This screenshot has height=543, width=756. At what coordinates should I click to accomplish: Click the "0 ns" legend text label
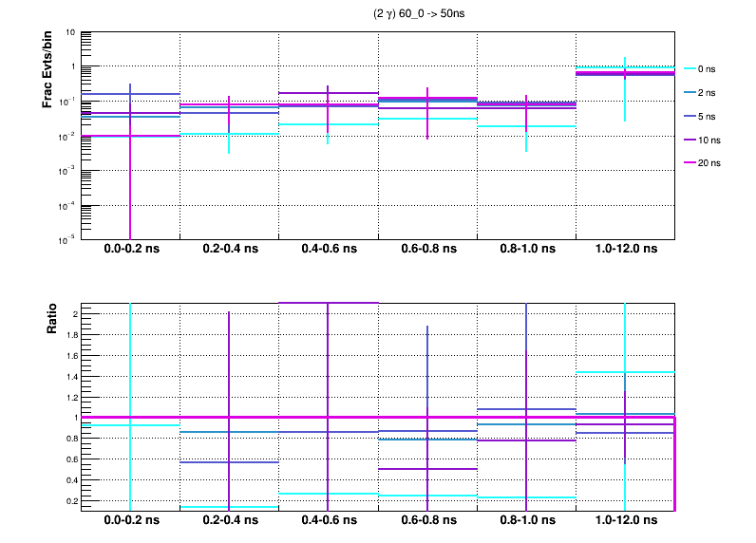point(707,69)
